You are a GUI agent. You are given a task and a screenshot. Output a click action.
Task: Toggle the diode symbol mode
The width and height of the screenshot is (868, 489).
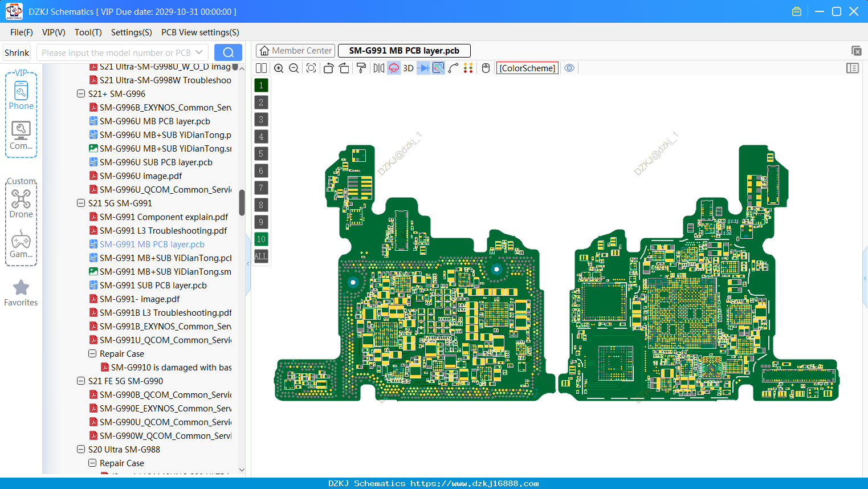point(423,68)
